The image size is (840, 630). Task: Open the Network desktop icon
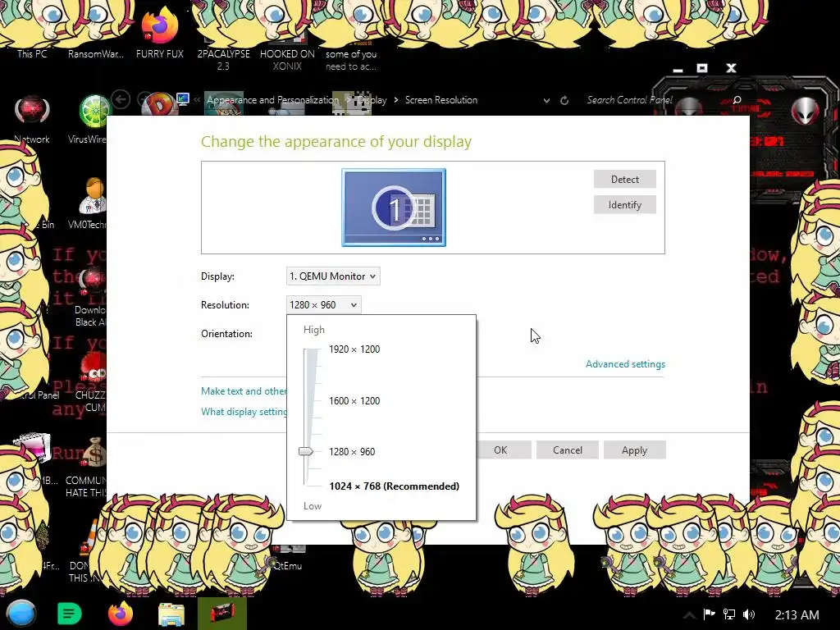(x=32, y=119)
